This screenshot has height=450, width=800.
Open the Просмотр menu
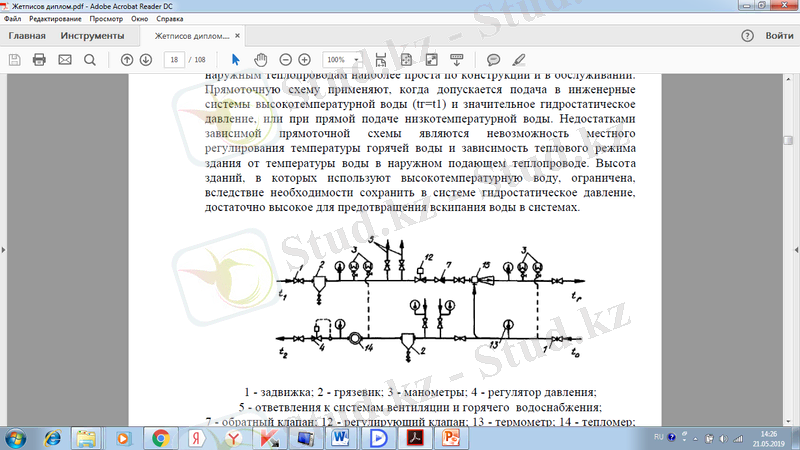click(x=106, y=19)
